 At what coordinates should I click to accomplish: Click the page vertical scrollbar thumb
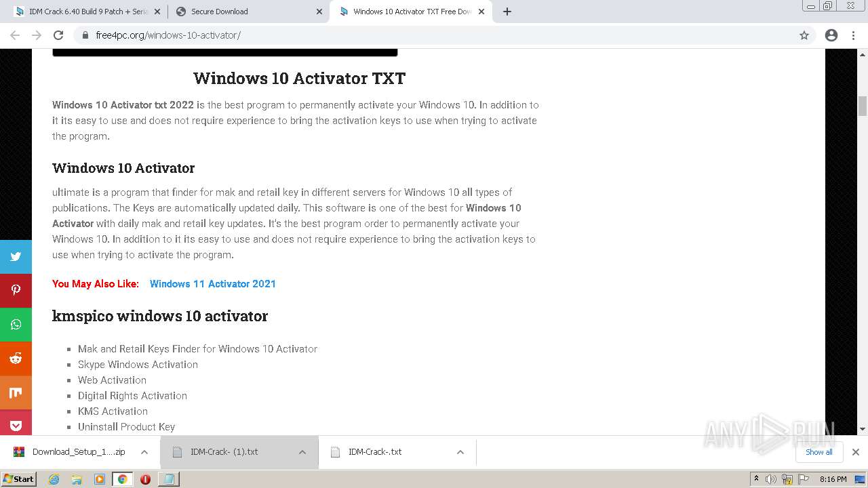pyautogui.click(x=863, y=106)
